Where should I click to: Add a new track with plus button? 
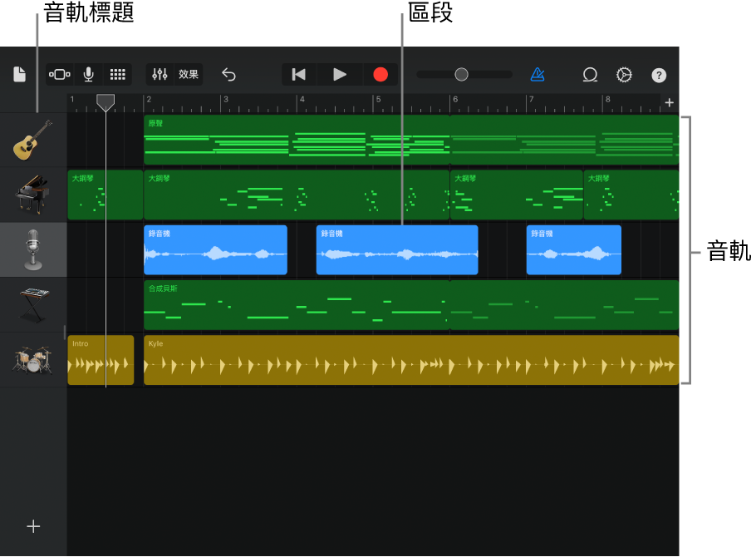tap(33, 526)
